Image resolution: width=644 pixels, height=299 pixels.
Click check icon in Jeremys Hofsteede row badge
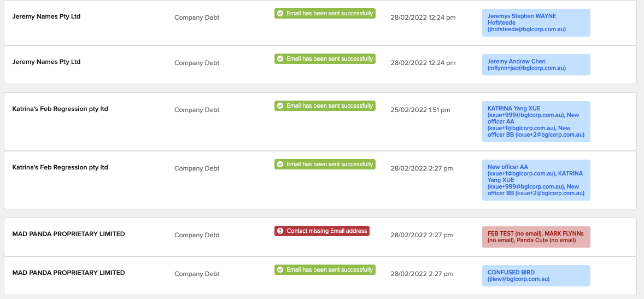(280, 14)
